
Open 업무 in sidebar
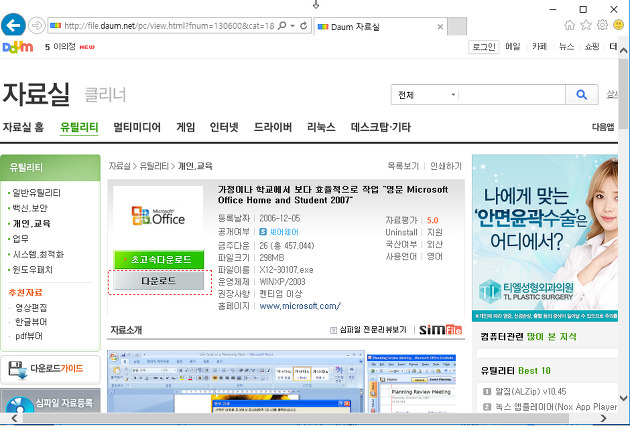coord(20,239)
